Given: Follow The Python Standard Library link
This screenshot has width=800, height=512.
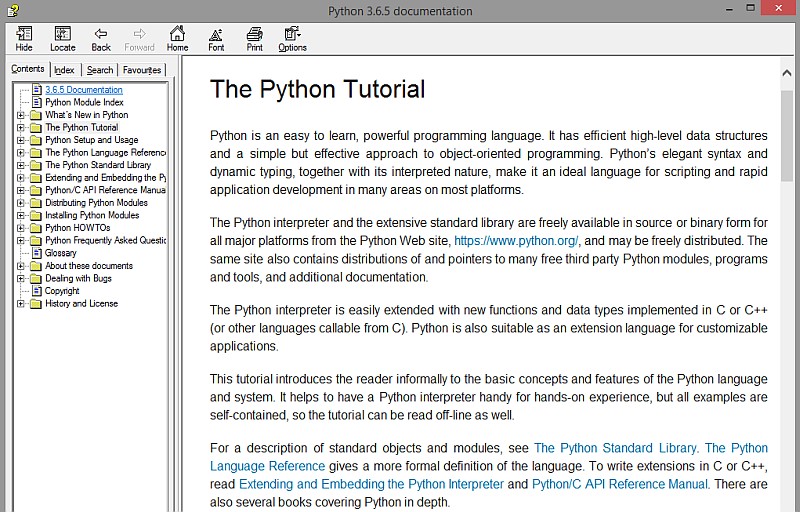Looking at the screenshot, I should 615,448.
